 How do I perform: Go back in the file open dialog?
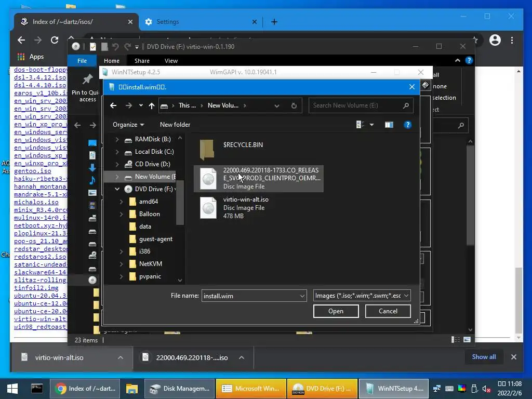113,105
